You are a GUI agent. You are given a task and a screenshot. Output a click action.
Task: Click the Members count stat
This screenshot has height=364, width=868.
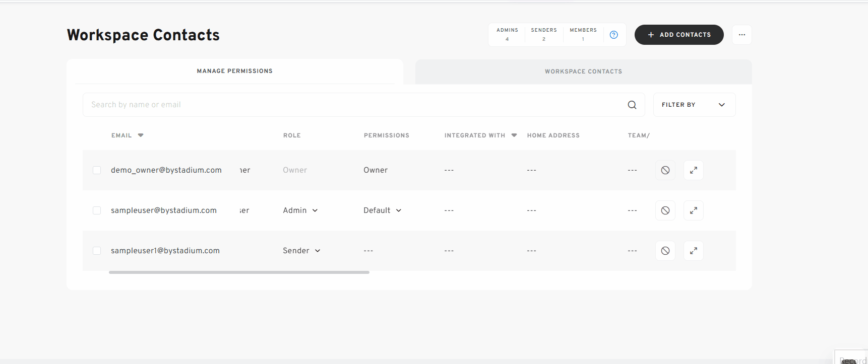[583, 34]
